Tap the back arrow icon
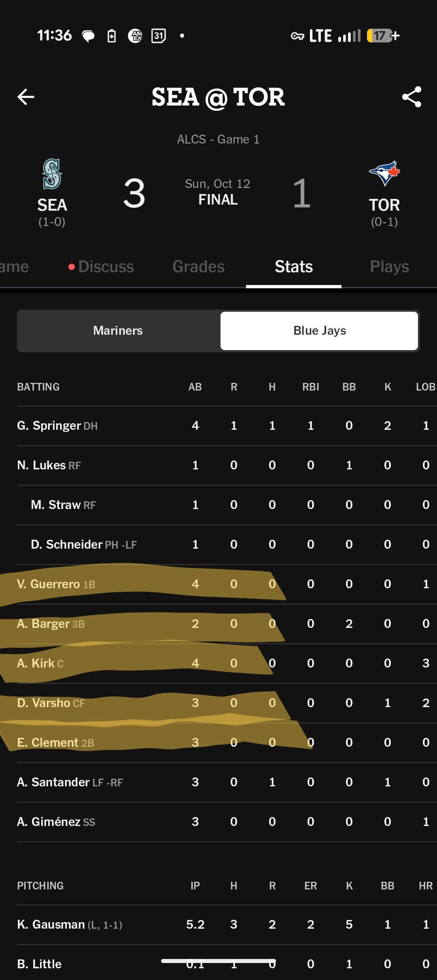The width and height of the screenshot is (437, 980). (x=26, y=97)
